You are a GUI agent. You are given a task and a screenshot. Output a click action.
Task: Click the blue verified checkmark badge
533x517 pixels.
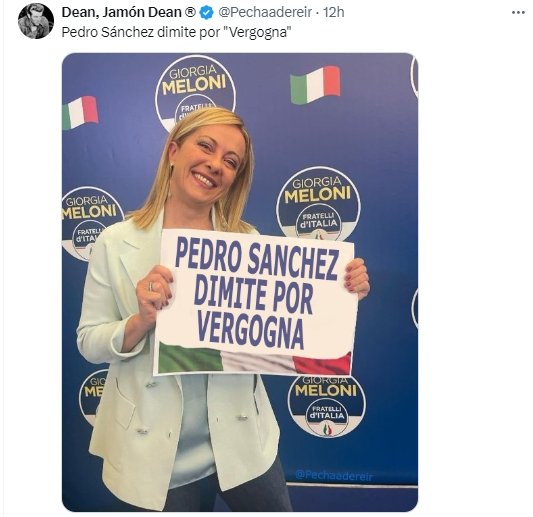(206, 13)
